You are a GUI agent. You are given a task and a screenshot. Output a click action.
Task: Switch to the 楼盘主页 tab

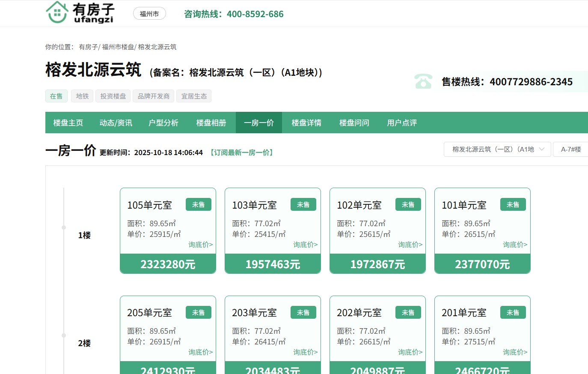[68, 123]
